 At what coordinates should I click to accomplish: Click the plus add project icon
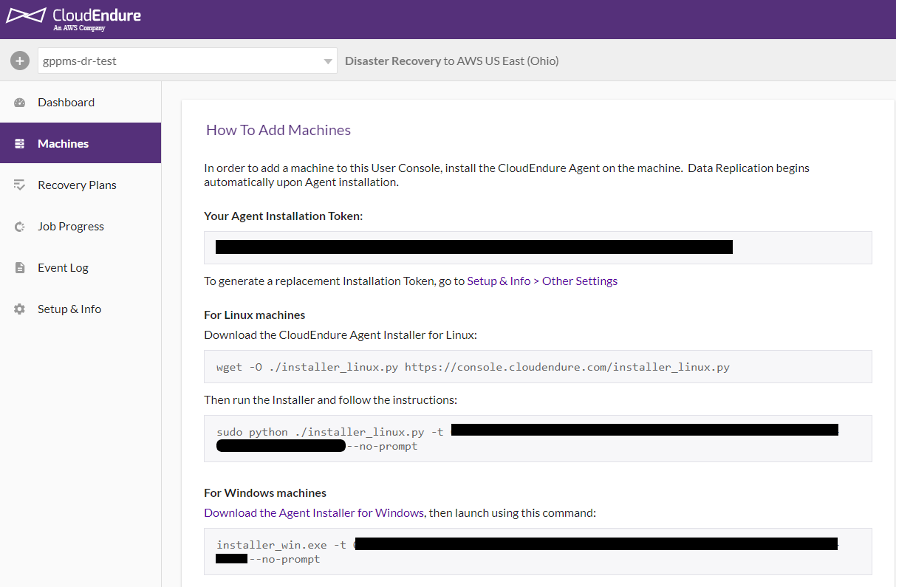(x=19, y=61)
